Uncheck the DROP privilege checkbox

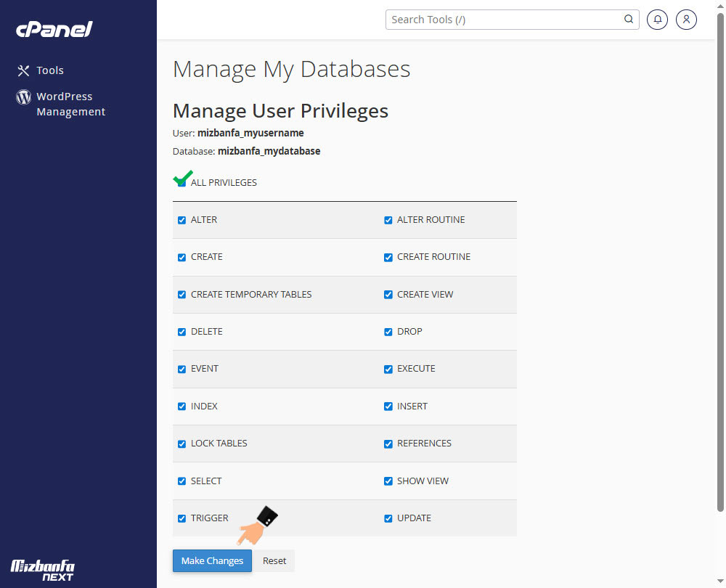(x=388, y=332)
